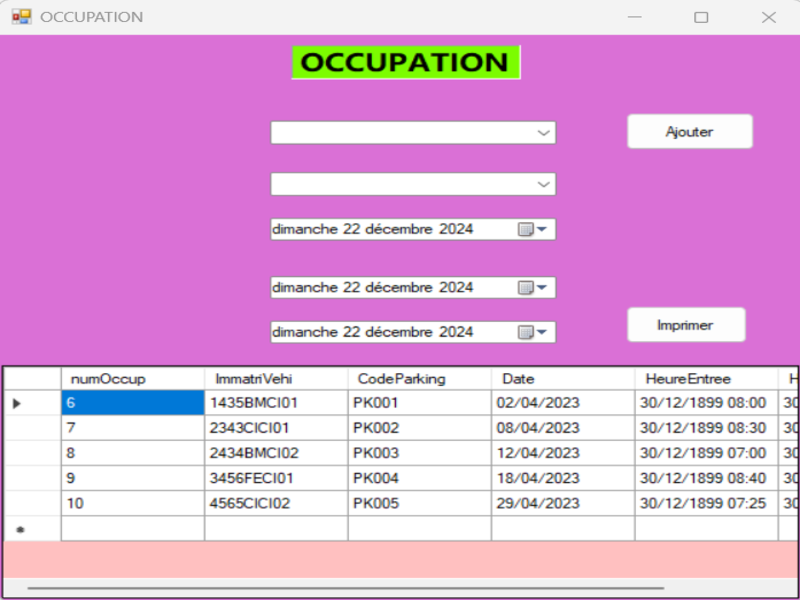Maximize the OCCUPATION window

pyautogui.click(x=701, y=17)
